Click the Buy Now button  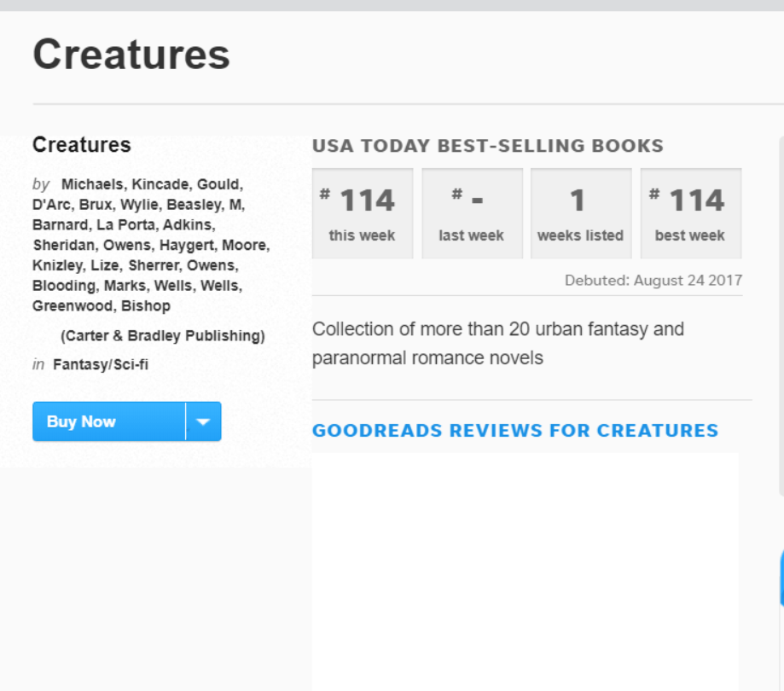tap(108, 421)
